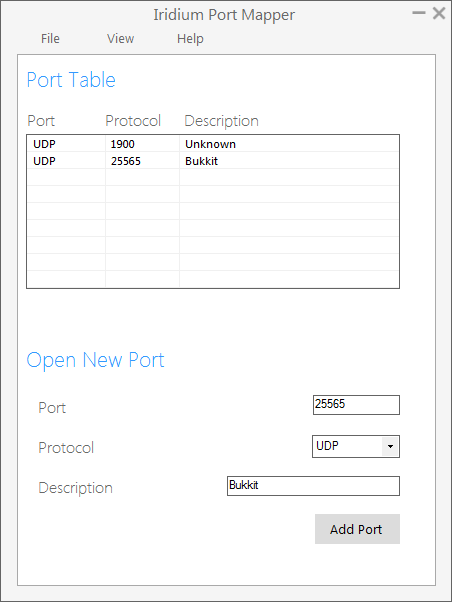Select the Bukkit description cell in table
Viewport: 452px width, 602px height.
coord(289,161)
